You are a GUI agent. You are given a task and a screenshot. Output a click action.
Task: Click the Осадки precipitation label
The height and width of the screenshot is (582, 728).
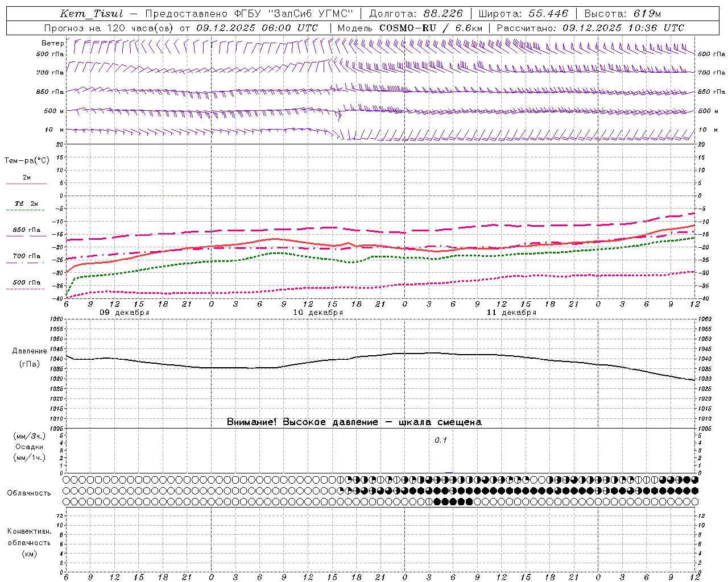[x=29, y=447]
